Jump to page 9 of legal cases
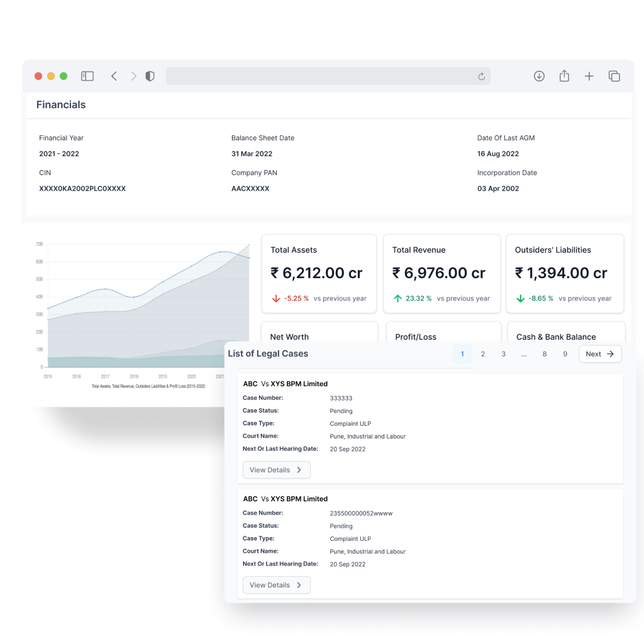The image size is (644, 644). 565,354
